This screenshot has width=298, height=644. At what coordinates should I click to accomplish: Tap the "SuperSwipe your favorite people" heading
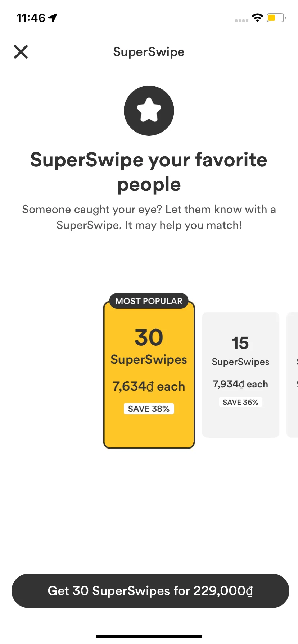(x=149, y=172)
